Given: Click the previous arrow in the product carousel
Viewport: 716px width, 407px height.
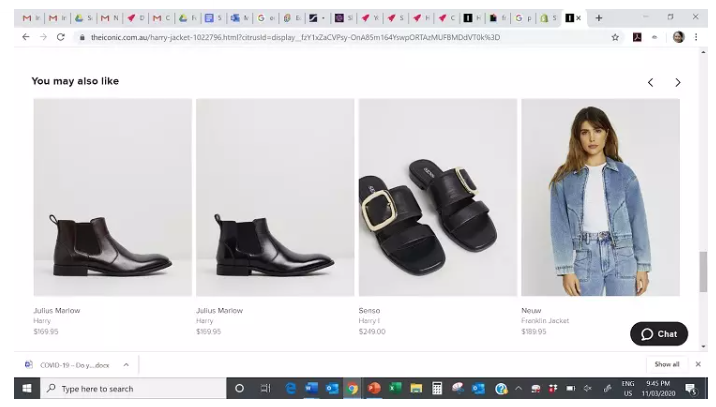Looking at the screenshot, I should [x=650, y=82].
